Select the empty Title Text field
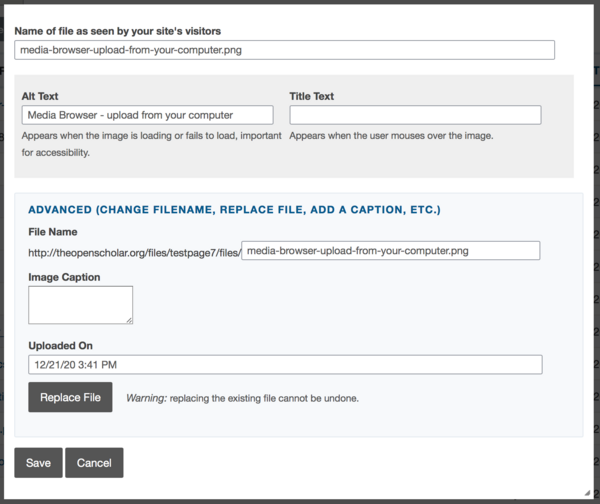This screenshot has width=600, height=504. coord(415,115)
